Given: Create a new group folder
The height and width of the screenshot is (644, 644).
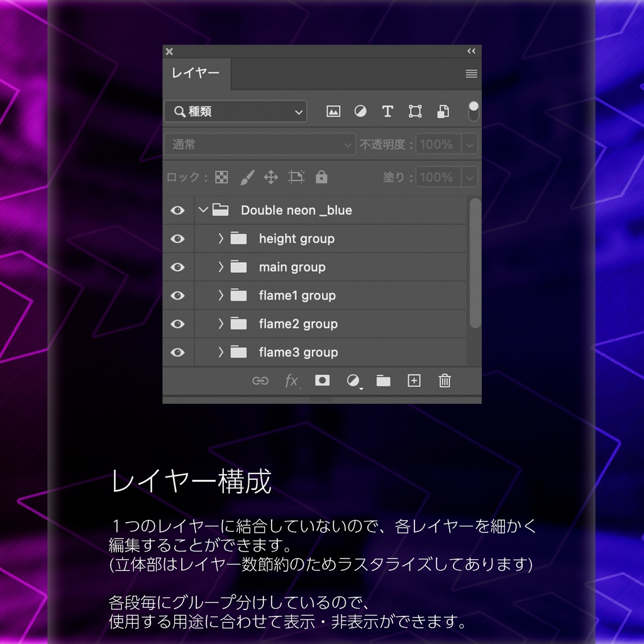Looking at the screenshot, I should pos(383,380).
